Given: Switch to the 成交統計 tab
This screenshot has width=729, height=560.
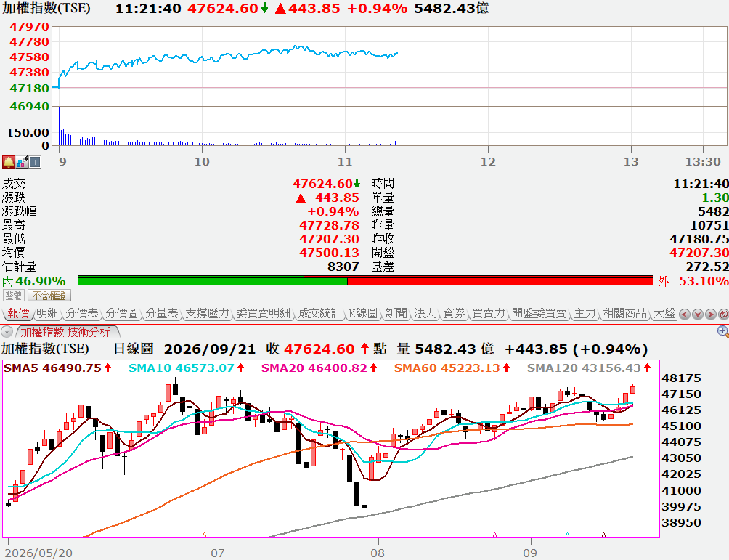Looking at the screenshot, I should [320, 314].
